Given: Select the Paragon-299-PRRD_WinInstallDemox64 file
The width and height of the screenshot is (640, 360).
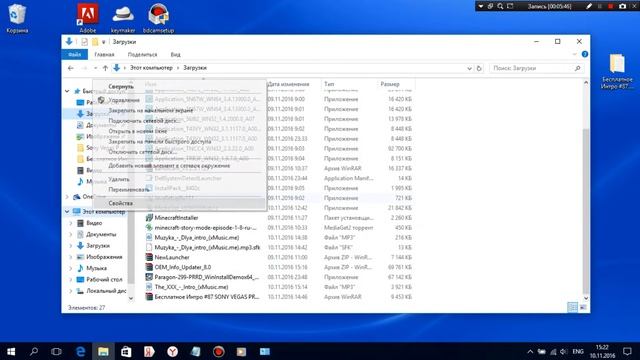Looking at the screenshot, I should 207,277.
